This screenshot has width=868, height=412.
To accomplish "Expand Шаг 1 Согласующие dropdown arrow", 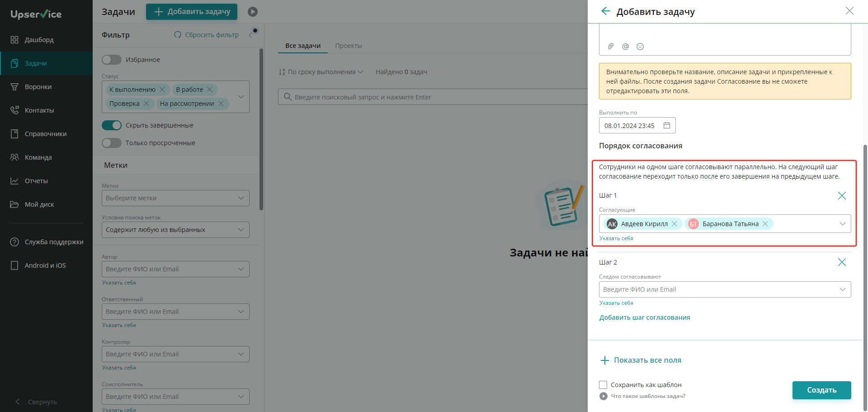I will point(843,224).
